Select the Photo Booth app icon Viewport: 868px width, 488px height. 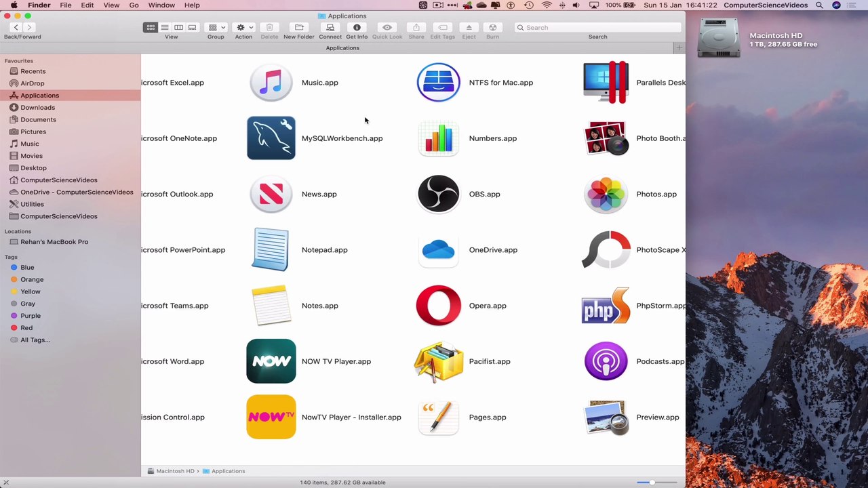point(606,138)
